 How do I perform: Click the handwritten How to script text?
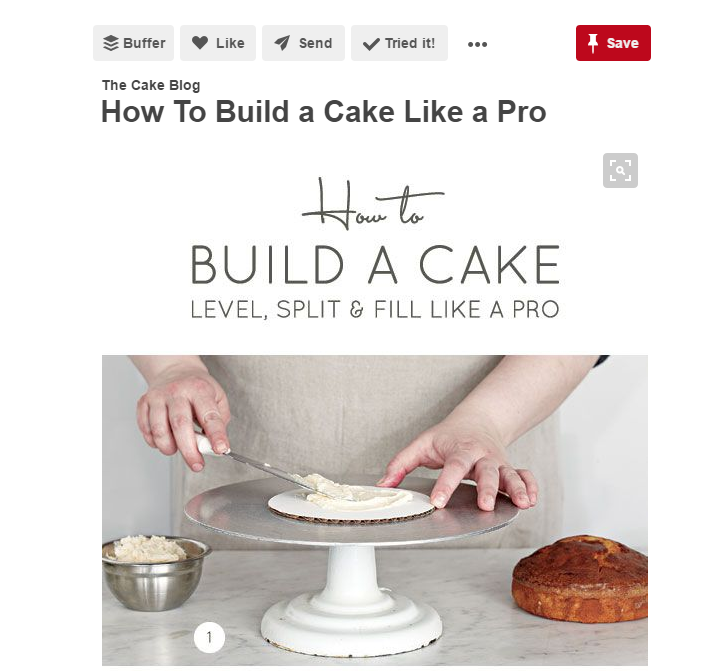[x=373, y=204]
